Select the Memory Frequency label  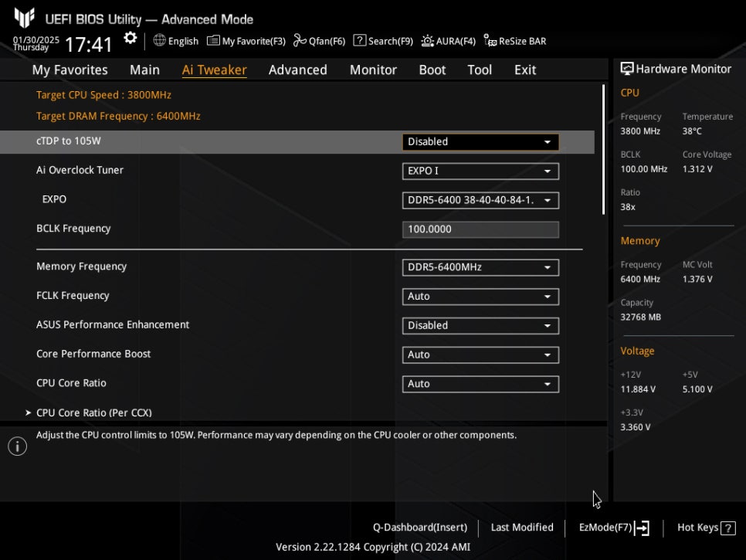[x=81, y=266]
